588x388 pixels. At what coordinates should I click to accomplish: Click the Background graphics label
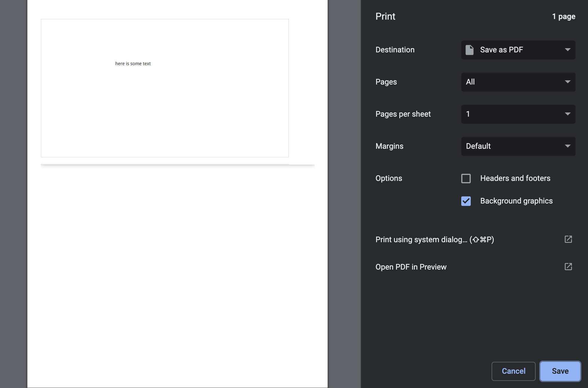[516, 201]
